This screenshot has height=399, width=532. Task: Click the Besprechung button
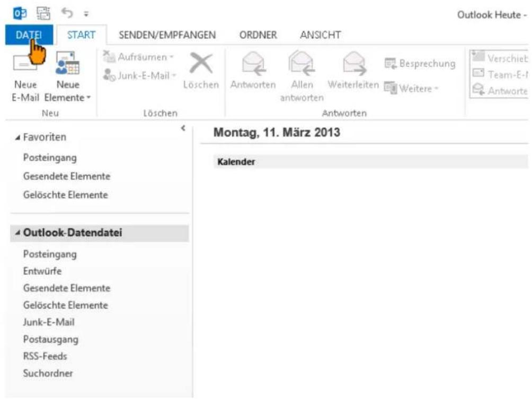[x=420, y=64]
